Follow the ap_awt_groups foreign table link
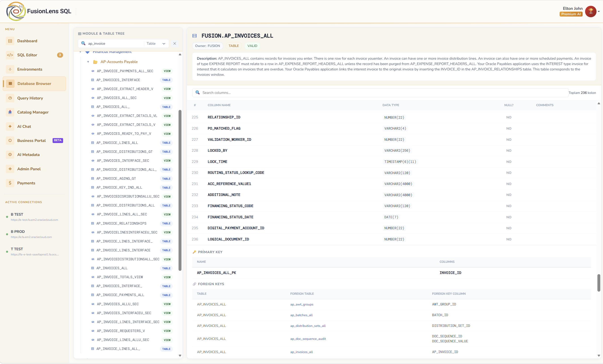 click(302, 305)
